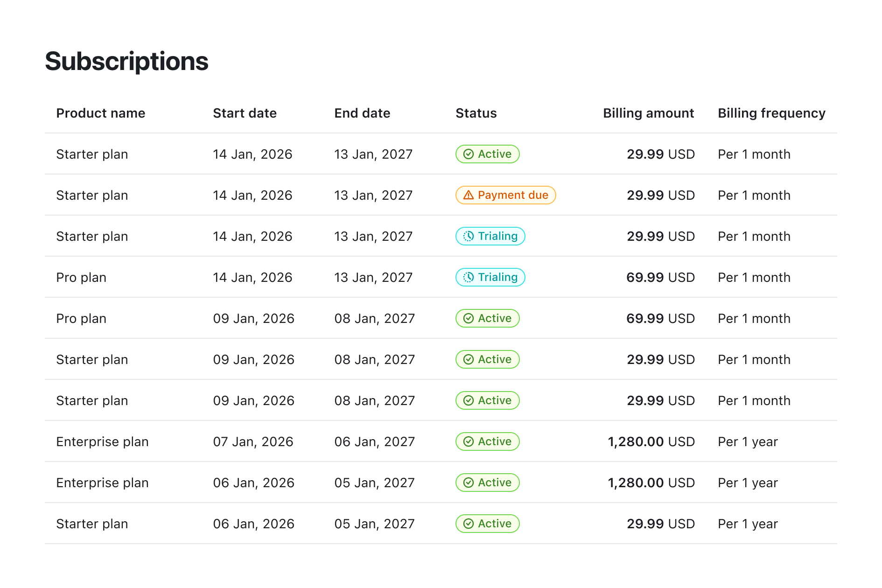
Task: Click the Start date column header
Action: 245,113
